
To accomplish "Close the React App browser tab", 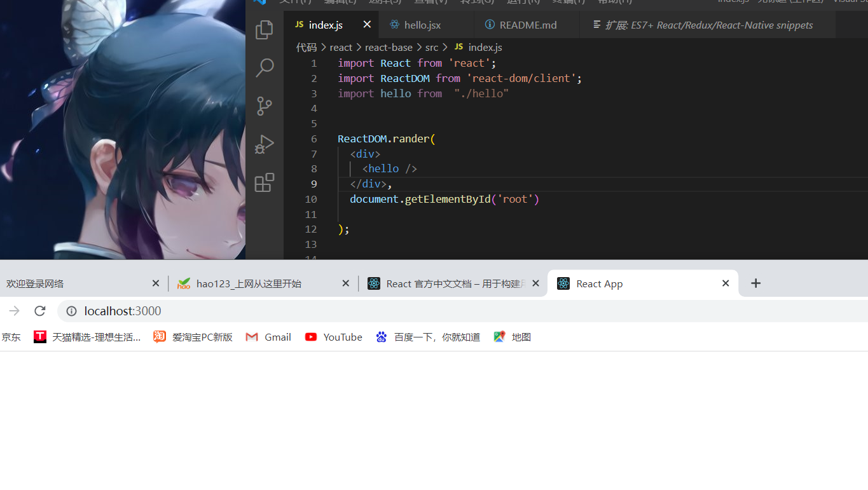I will click(726, 283).
